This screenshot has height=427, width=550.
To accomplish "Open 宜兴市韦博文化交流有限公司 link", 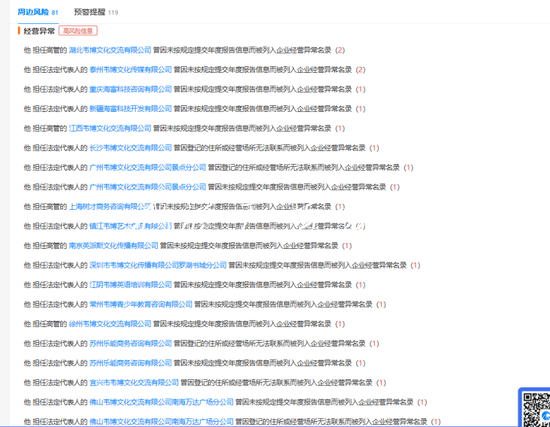I will coord(134,382).
